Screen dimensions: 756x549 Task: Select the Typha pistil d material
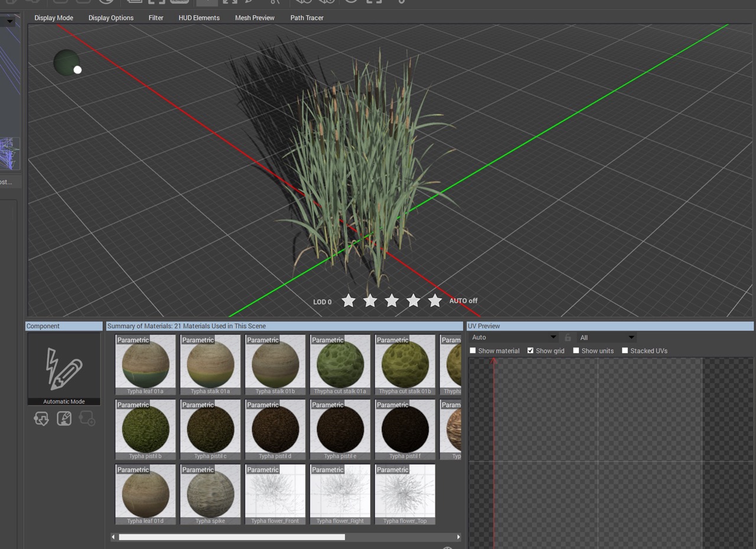pos(275,430)
